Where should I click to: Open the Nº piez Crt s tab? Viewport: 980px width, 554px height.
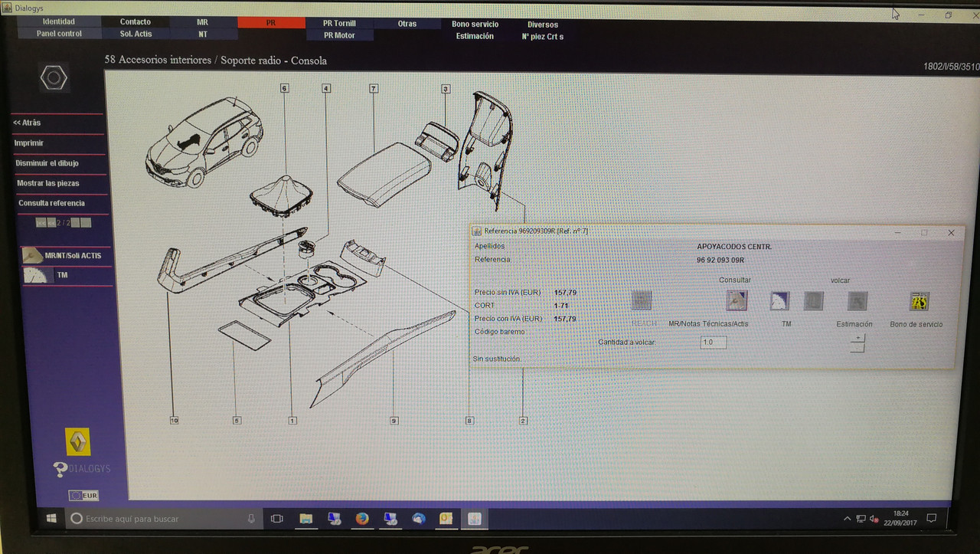tap(543, 37)
